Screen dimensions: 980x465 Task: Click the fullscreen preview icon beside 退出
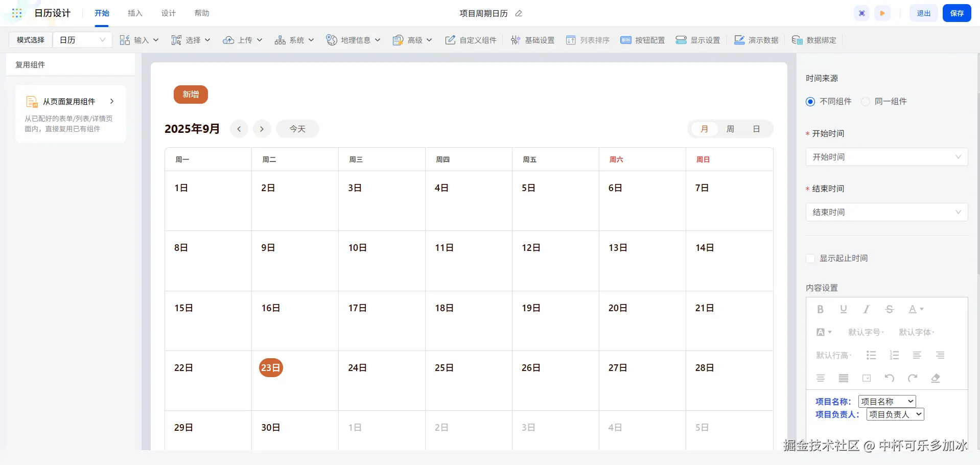coord(862,13)
